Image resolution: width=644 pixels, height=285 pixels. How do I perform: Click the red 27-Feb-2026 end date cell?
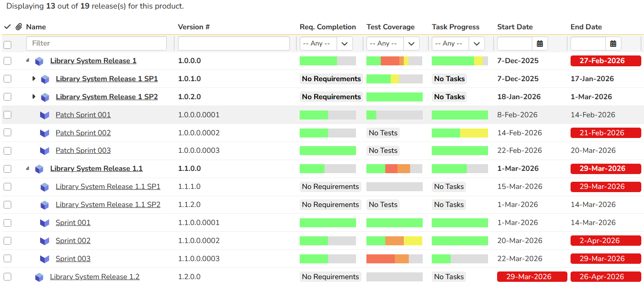[606, 61]
